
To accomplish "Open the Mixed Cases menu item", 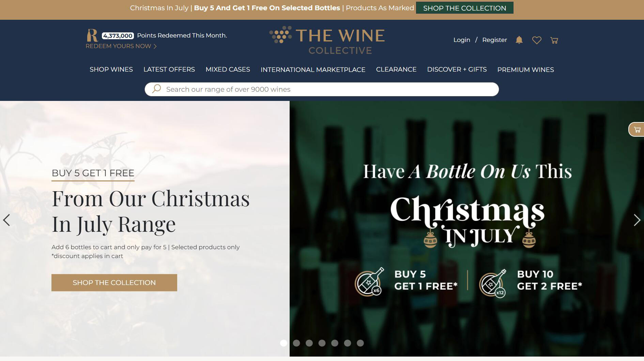I will click(x=228, y=70).
